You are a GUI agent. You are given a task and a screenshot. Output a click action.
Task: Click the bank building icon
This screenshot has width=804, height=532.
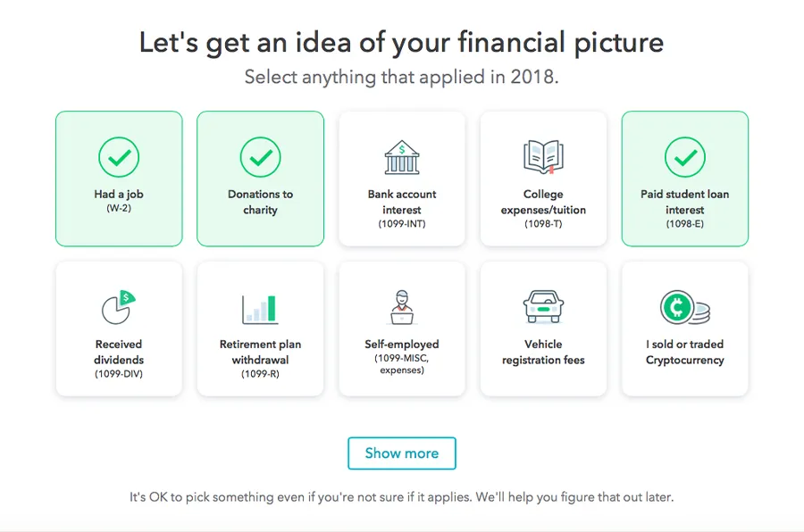(402, 158)
